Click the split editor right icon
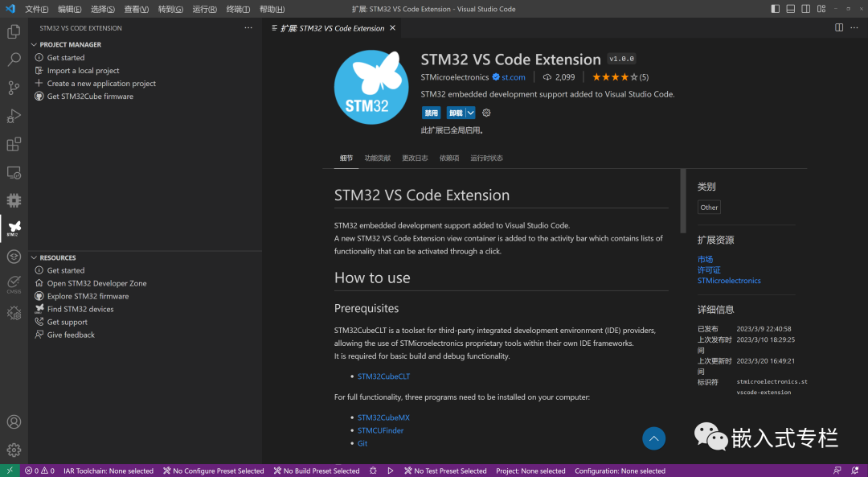 point(839,27)
